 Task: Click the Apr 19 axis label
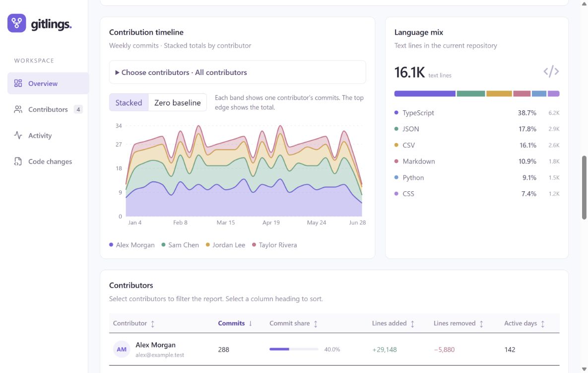click(271, 223)
